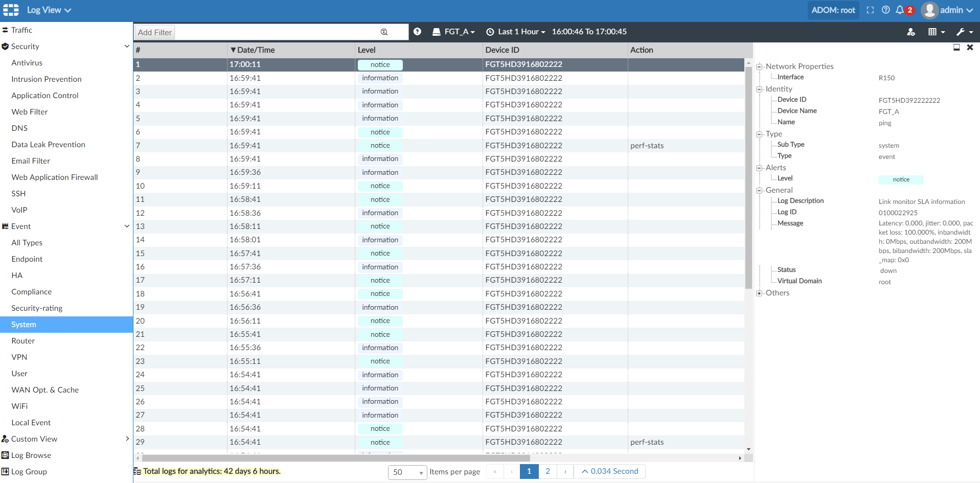Viewport: 980px width, 483px height.
Task: Open the application tiles menu at top left
Action: coord(10,10)
